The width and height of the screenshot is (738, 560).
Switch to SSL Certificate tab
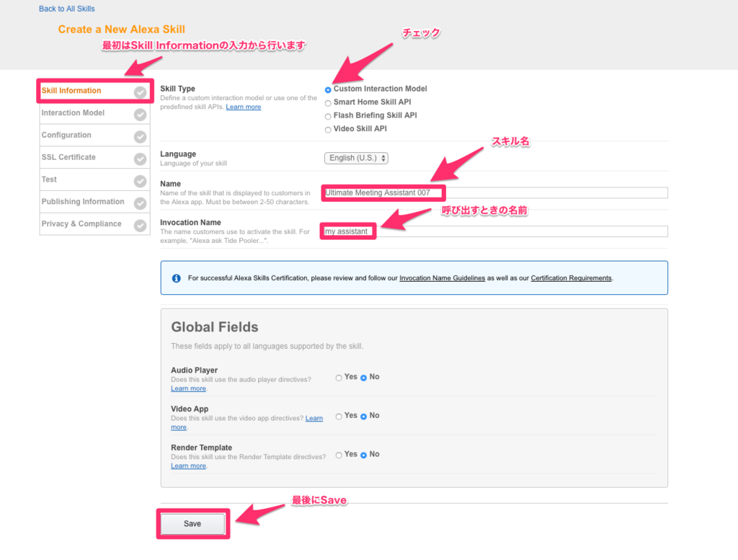pos(94,157)
